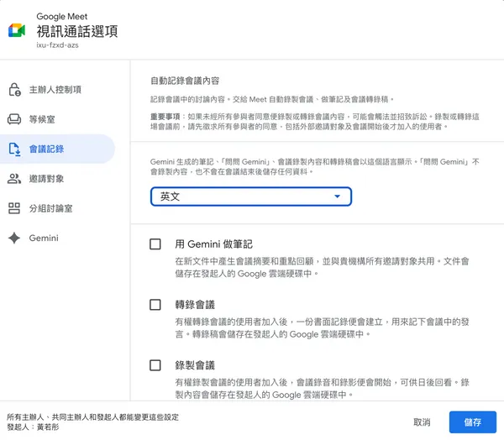
Task: Click the 轉錄會議 option label
Action: click(195, 305)
